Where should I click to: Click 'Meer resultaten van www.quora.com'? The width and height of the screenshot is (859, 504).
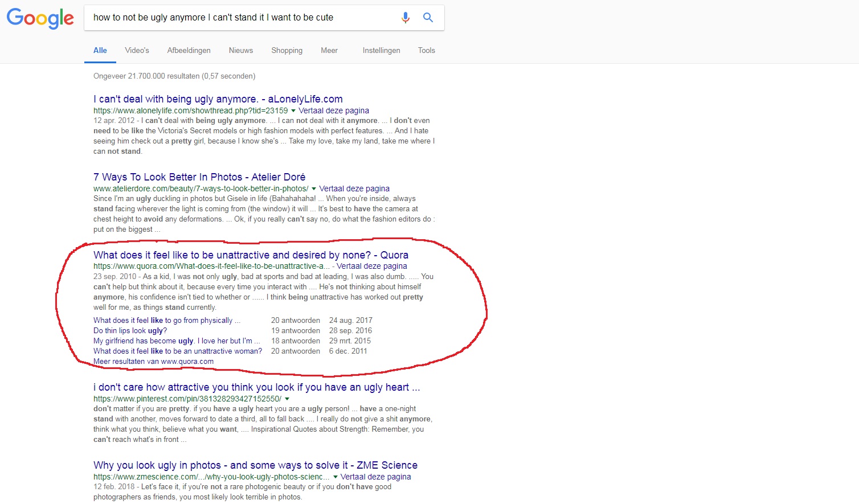point(153,362)
